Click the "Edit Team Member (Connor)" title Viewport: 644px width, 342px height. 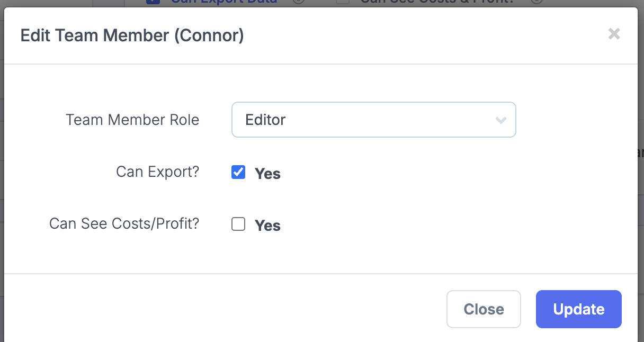tap(132, 35)
